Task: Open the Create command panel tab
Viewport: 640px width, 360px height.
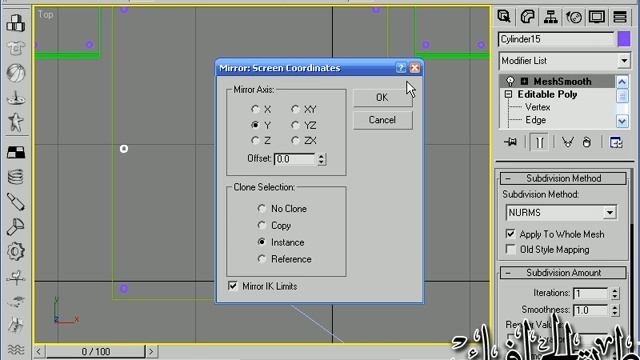Action: 504,17
